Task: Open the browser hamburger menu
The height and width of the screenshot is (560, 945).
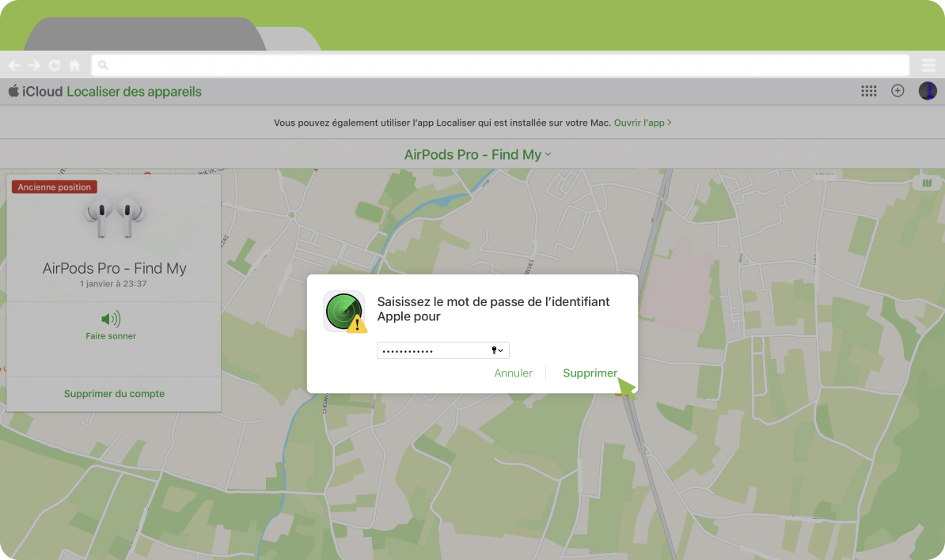Action: tap(928, 65)
